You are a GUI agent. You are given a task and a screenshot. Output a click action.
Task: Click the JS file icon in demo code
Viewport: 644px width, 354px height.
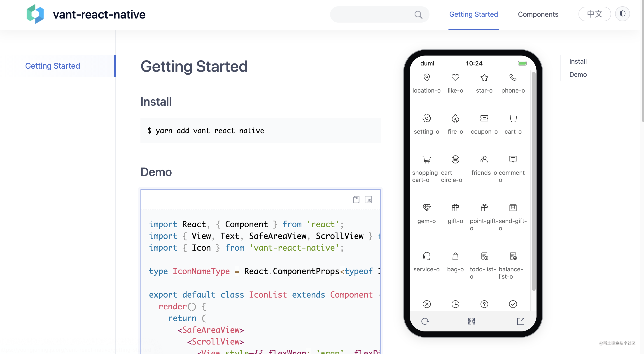click(369, 200)
